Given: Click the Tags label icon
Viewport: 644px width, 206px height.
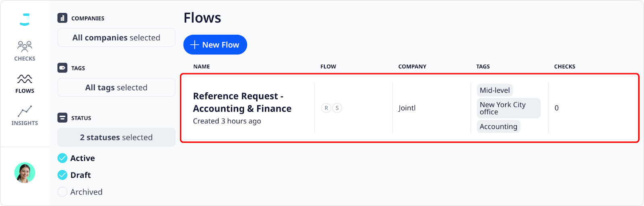Looking at the screenshot, I should [x=62, y=68].
